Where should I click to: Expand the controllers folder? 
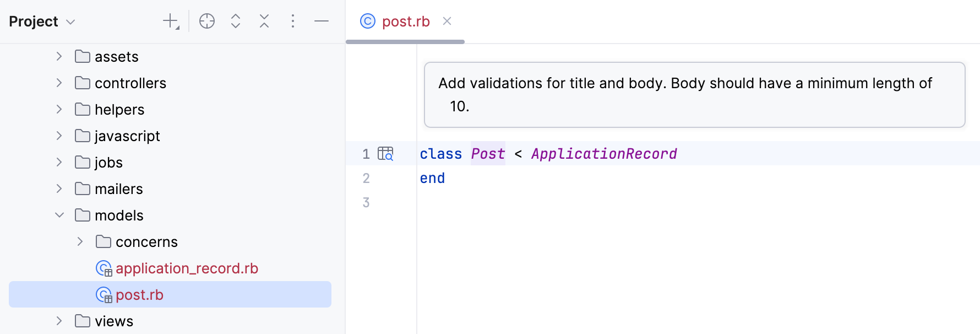(x=59, y=83)
